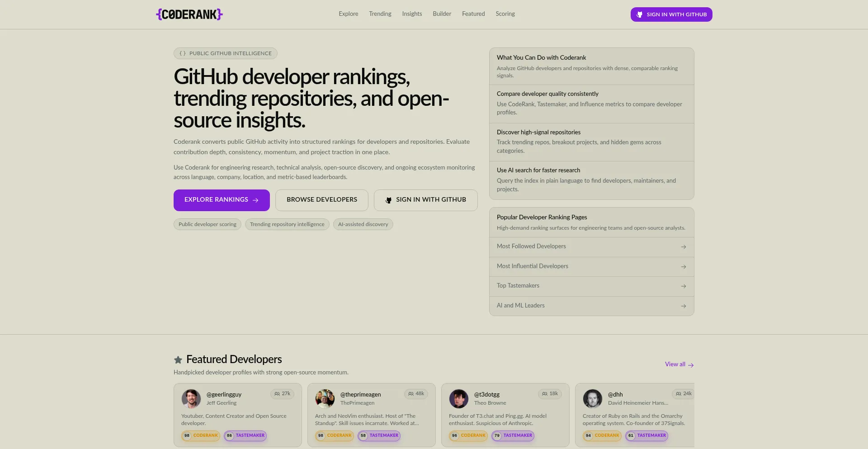Select Builder in the top navigation

point(442,14)
